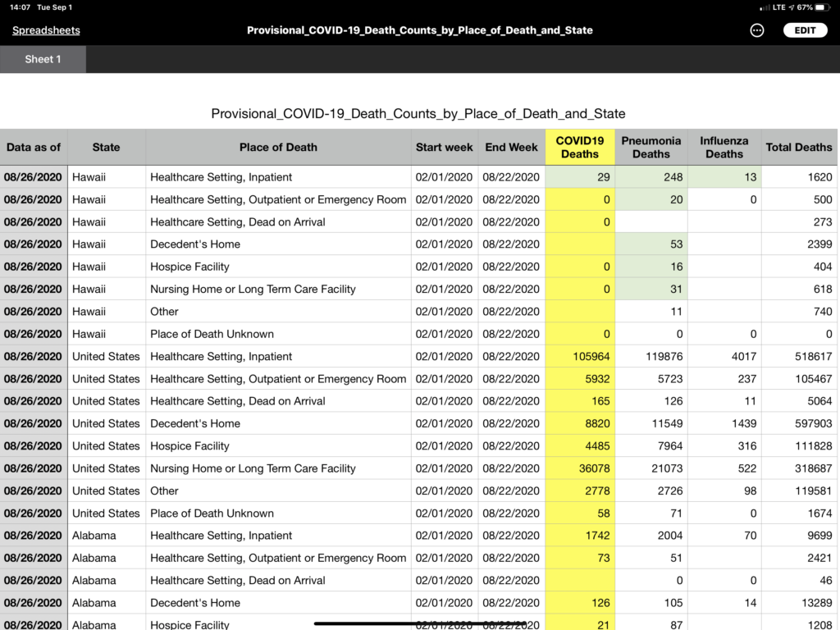
Task: Select COVID19 deaths cell 4485
Action: 580,446
